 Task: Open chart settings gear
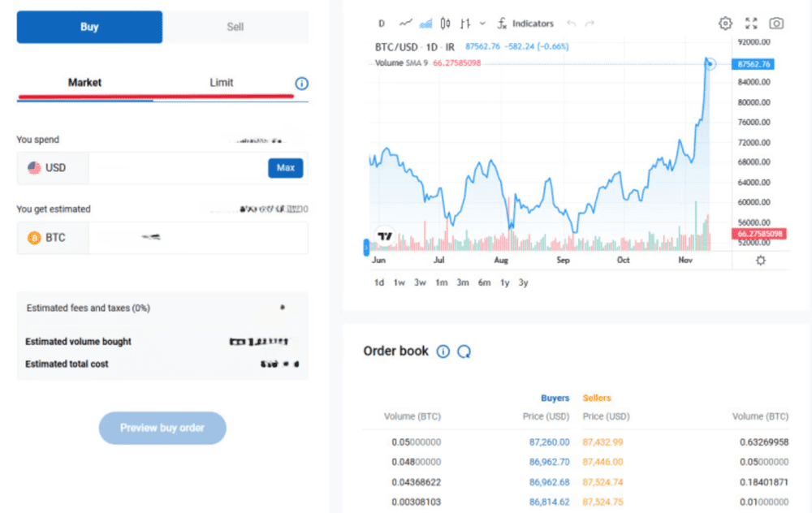pyautogui.click(x=725, y=24)
